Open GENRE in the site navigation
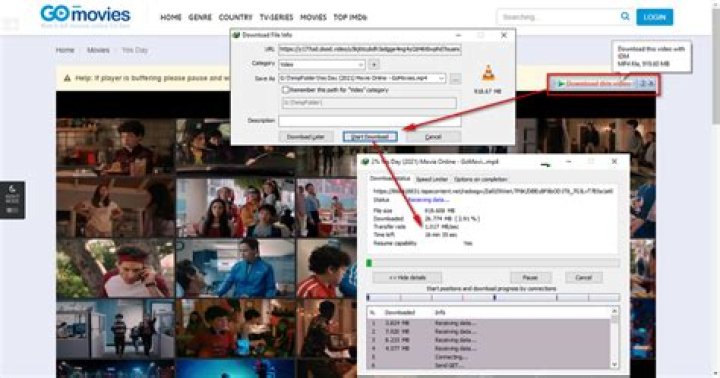 pyautogui.click(x=200, y=17)
